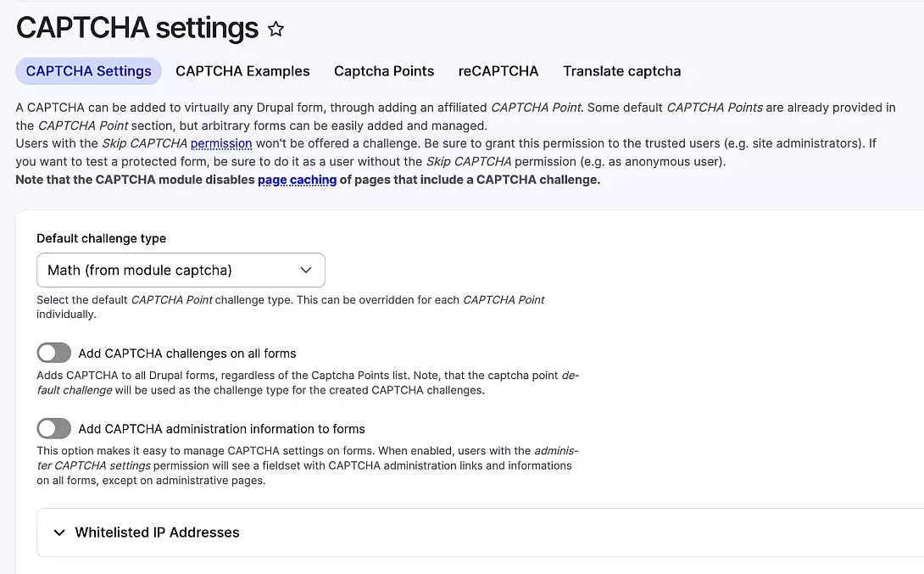Click the "Default challenge type" field label
The height and width of the screenshot is (574, 924).
click(x=101, y=238)
